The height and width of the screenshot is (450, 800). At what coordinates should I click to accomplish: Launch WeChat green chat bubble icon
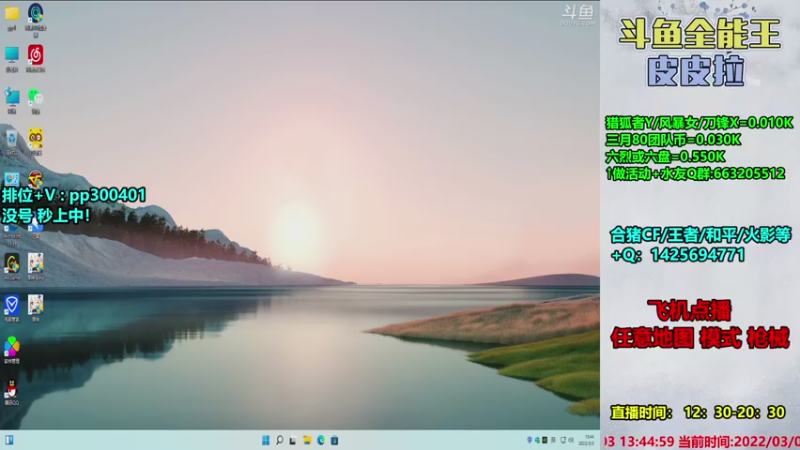pyautogui.click(x=35, y=96)
